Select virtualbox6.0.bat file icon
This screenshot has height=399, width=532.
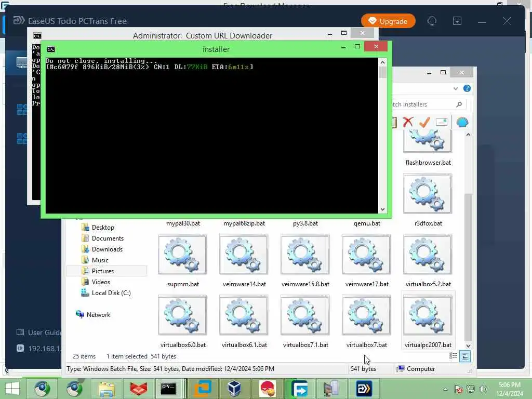point(182,315)
